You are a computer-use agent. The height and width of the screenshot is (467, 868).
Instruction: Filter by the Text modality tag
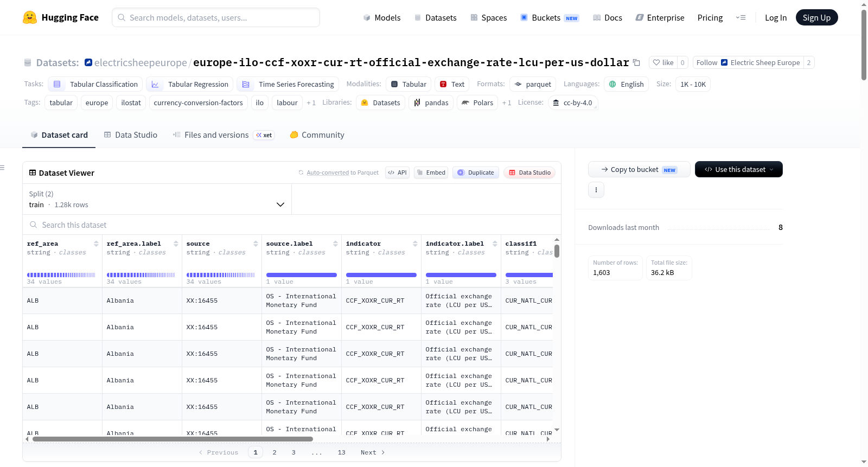[x=452, y=84]
